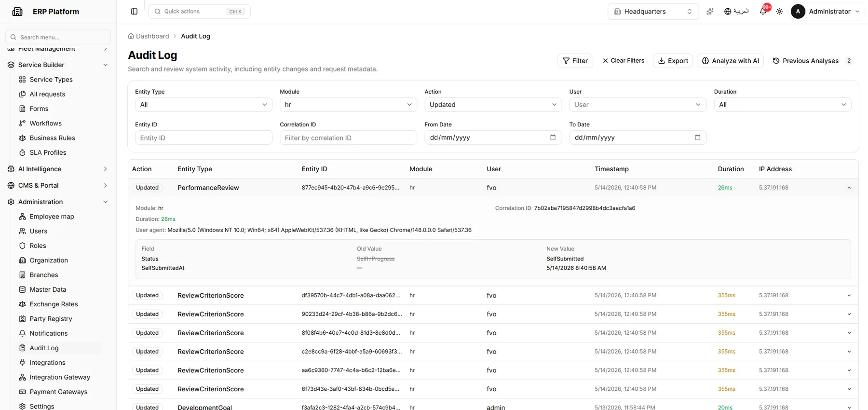Click Analyze with AI

point(730,61)
